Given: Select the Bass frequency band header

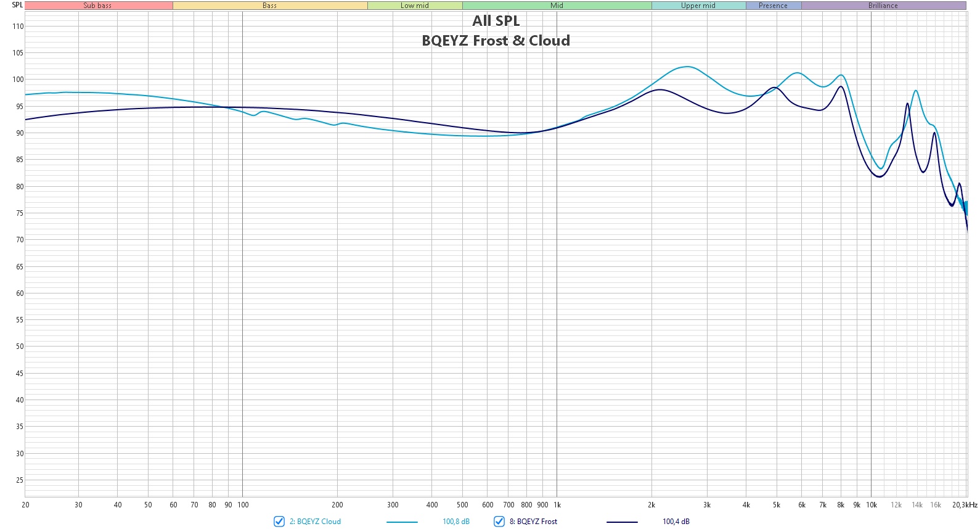Looking at the screenshot, I should (x=270, y=6).
